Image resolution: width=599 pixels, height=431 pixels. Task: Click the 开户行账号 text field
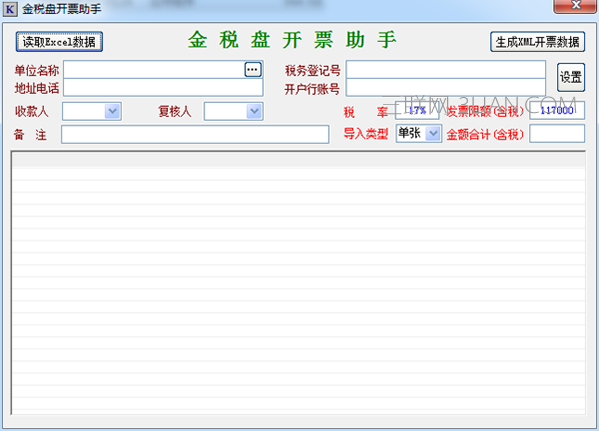(x=446, y=87)
